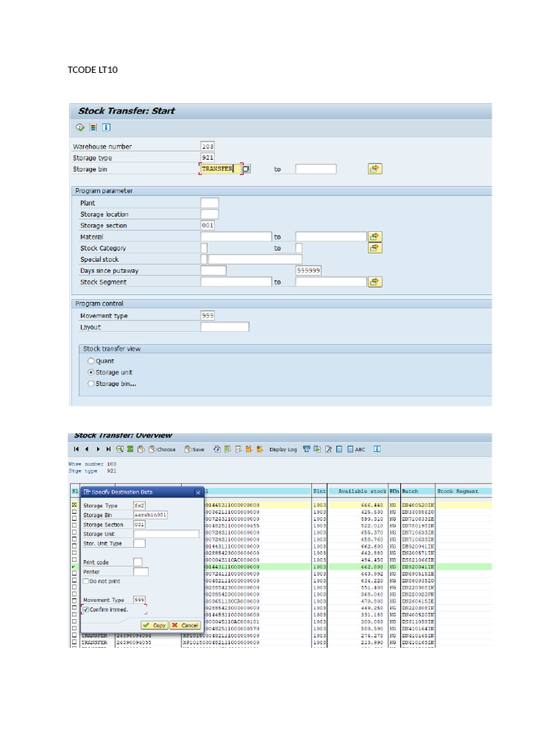Click the Days since putaway field showing 999999

pyautogui.click(x=308, y=270)
